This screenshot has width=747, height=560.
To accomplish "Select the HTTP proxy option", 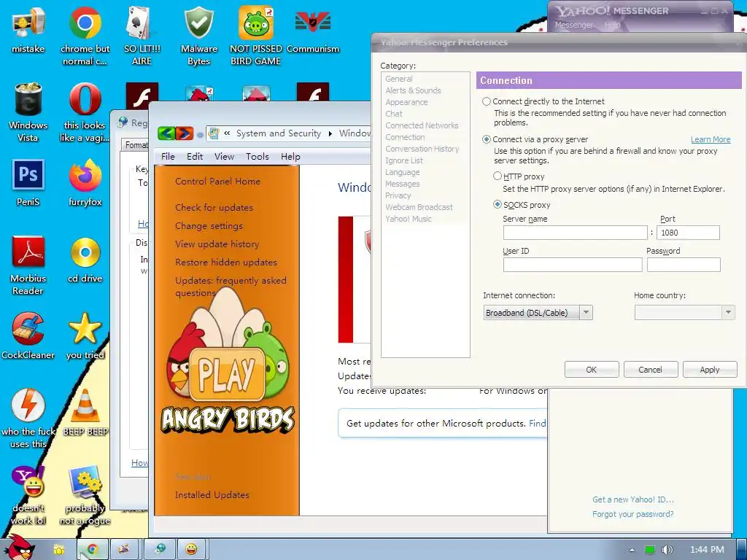I will click(498, 176).
